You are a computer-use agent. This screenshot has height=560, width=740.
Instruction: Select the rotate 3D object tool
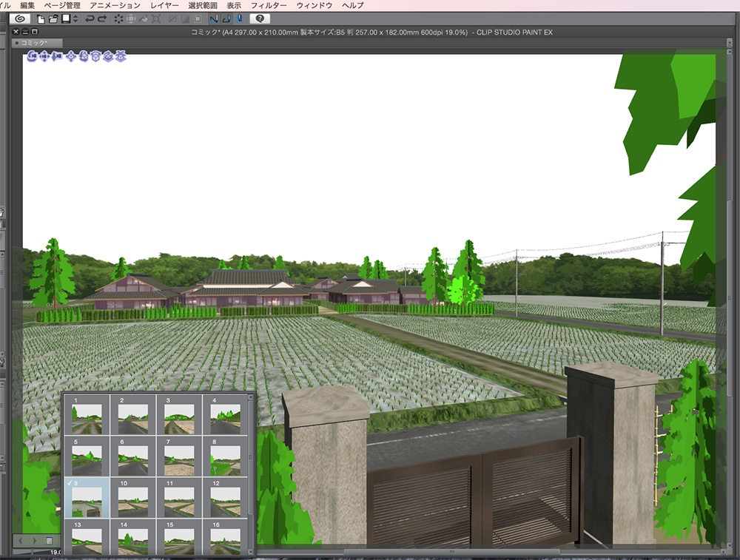[84, 56]
